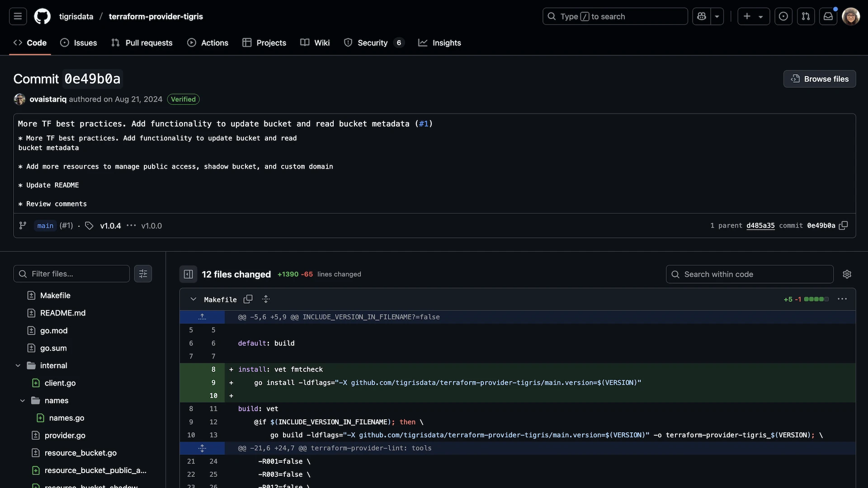Switch to the Wiki tab
The image size is (868, 488).
(315, 42)
